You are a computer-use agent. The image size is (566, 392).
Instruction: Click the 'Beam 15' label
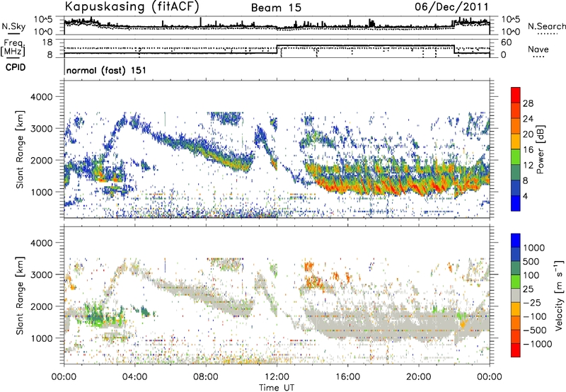coord(276,8)
